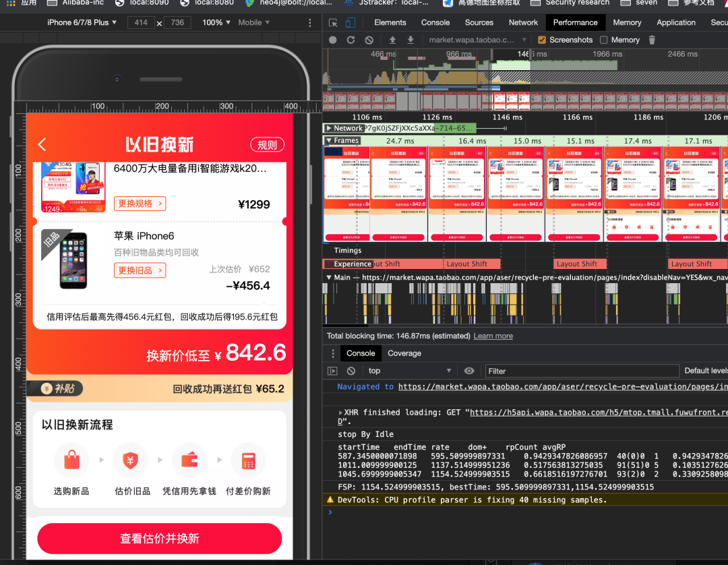This screenshot has width=728, height=565.
Task: Click the collect garbage trash icon
Action: tap(652, 40)
